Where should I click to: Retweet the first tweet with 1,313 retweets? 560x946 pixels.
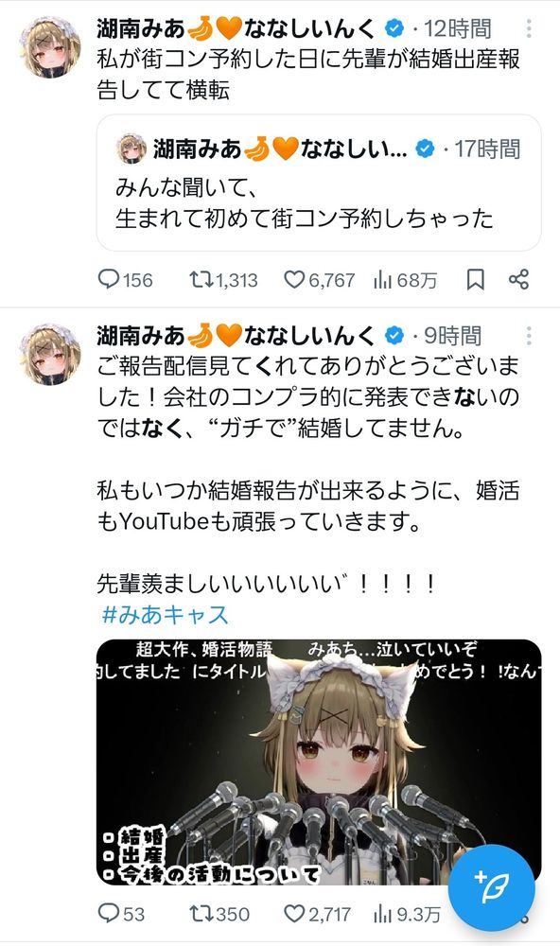[223, 280]
